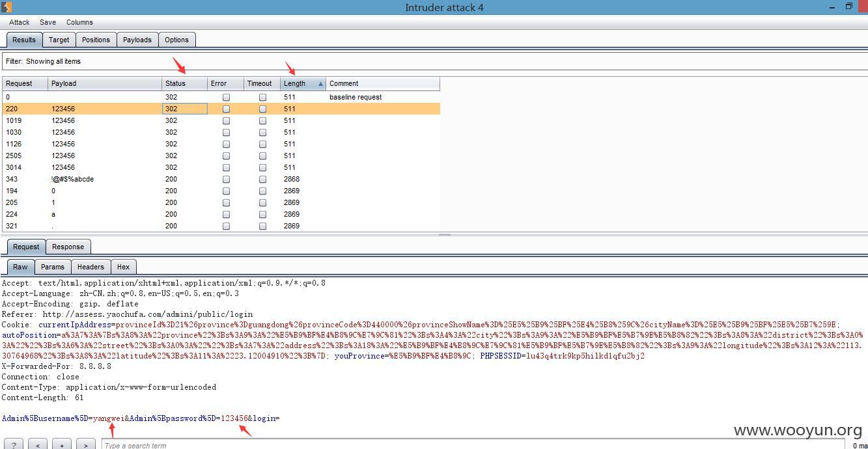Open the Attack menu

tap(19, 22)
